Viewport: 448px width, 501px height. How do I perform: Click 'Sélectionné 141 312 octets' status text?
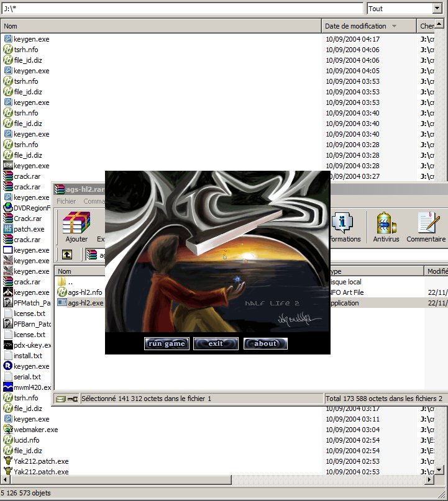click(x=146, y=399)
